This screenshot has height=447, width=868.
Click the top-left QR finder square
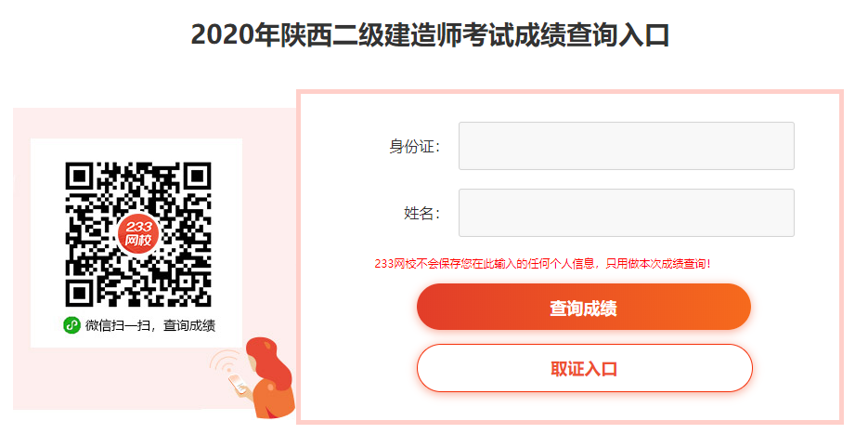point(80,177)
